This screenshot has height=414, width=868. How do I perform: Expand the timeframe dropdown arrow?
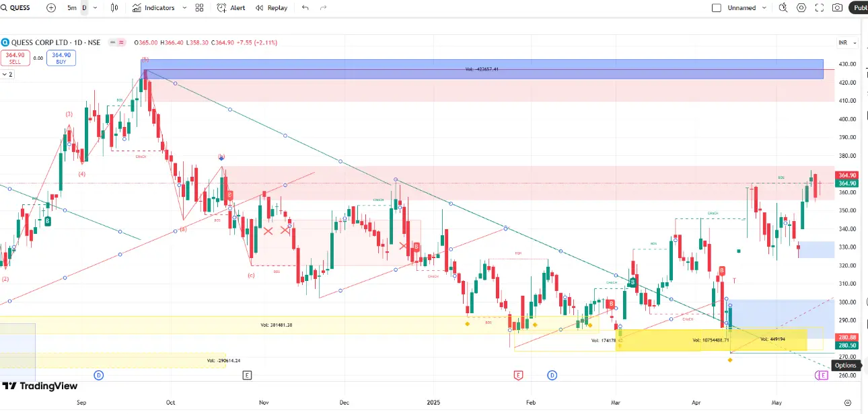tap(95, 8)
